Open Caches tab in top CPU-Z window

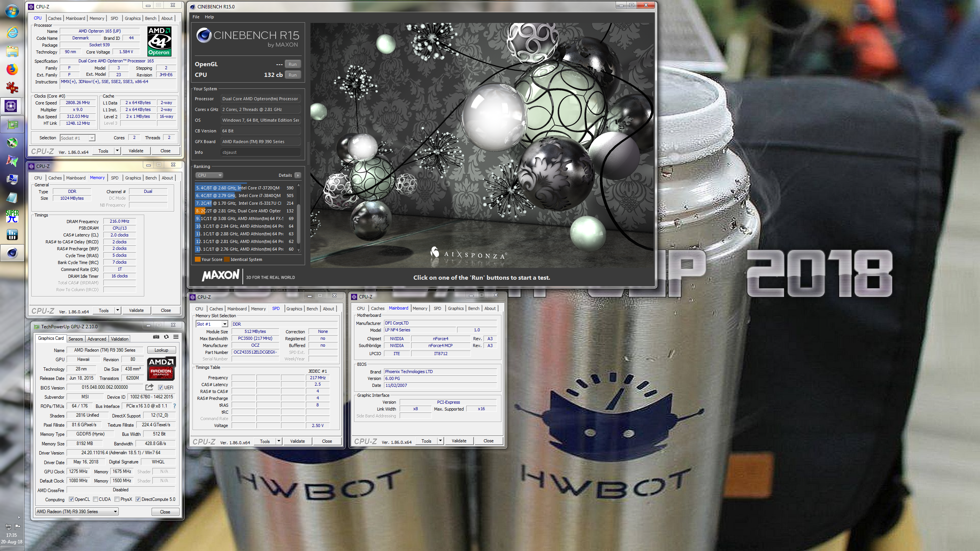[x=54, y=18]
